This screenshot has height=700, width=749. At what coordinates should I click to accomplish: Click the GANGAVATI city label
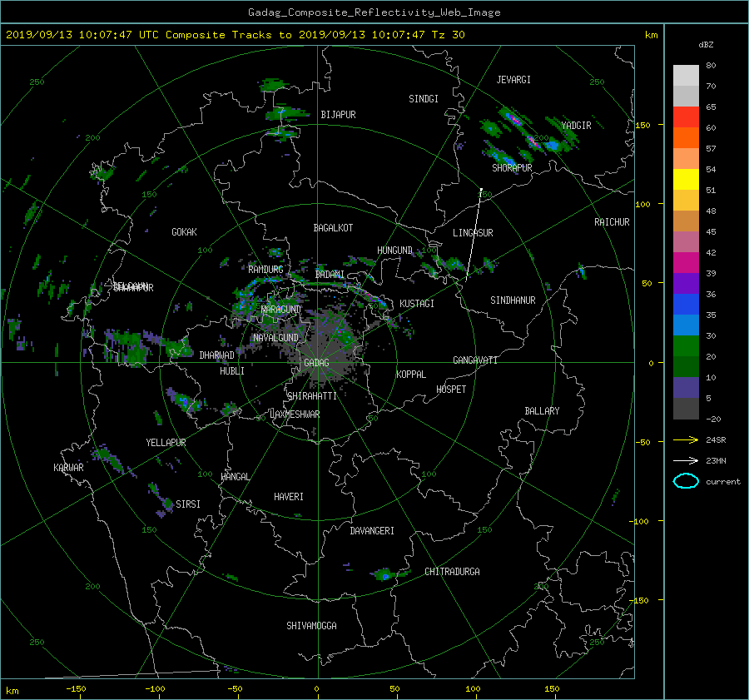click(475, 360)
